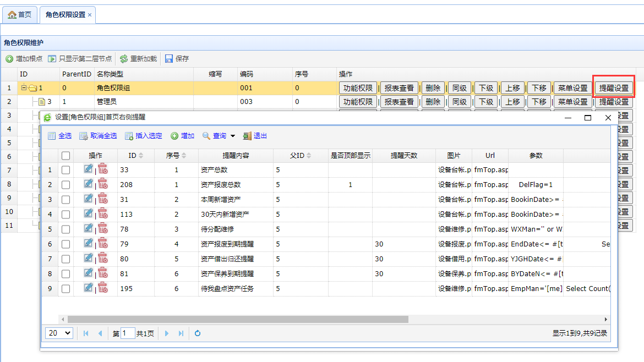Check the box for 30天内新增资产 row
The image size is (644, 362).
[66, 214]
